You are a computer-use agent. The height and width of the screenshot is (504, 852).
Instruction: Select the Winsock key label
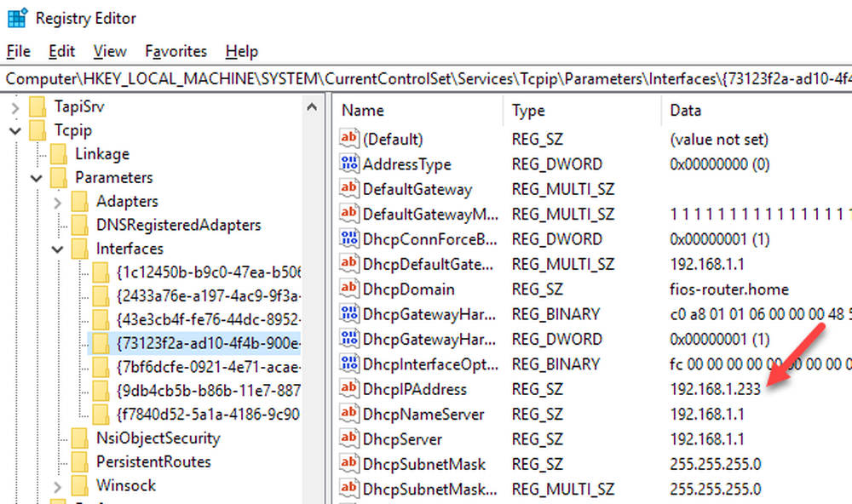click(126, 485)
